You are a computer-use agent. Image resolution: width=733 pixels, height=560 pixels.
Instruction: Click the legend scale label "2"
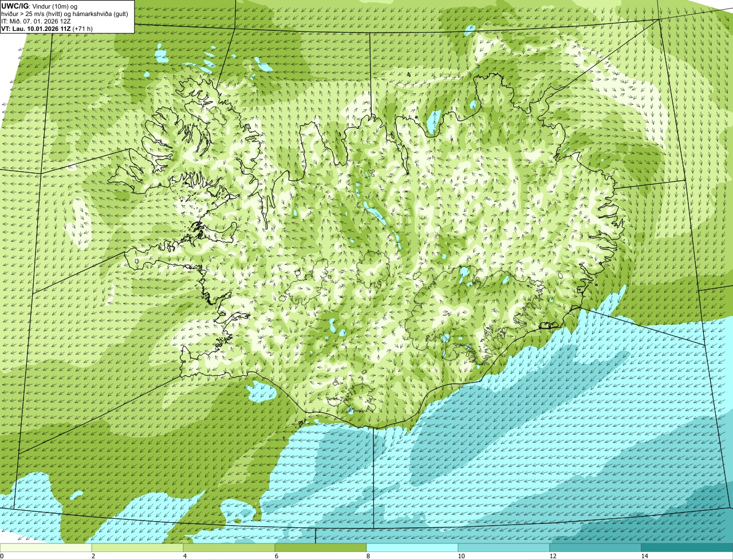[93, 556]
